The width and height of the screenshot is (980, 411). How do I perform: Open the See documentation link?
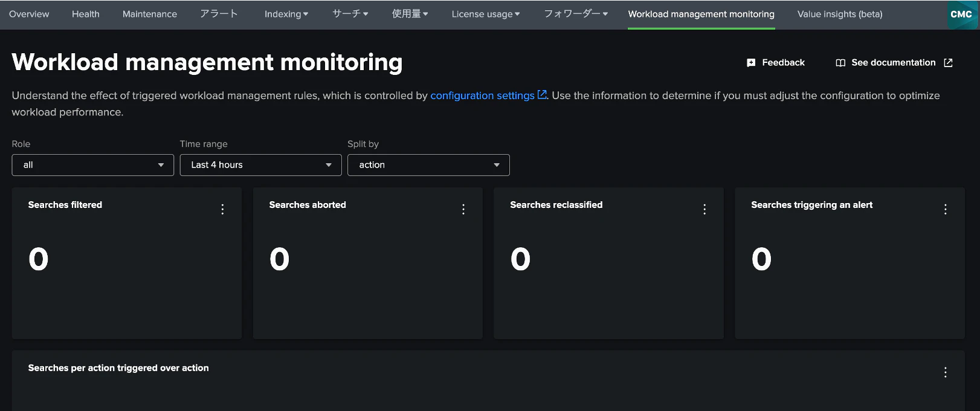tap(894, 63)
